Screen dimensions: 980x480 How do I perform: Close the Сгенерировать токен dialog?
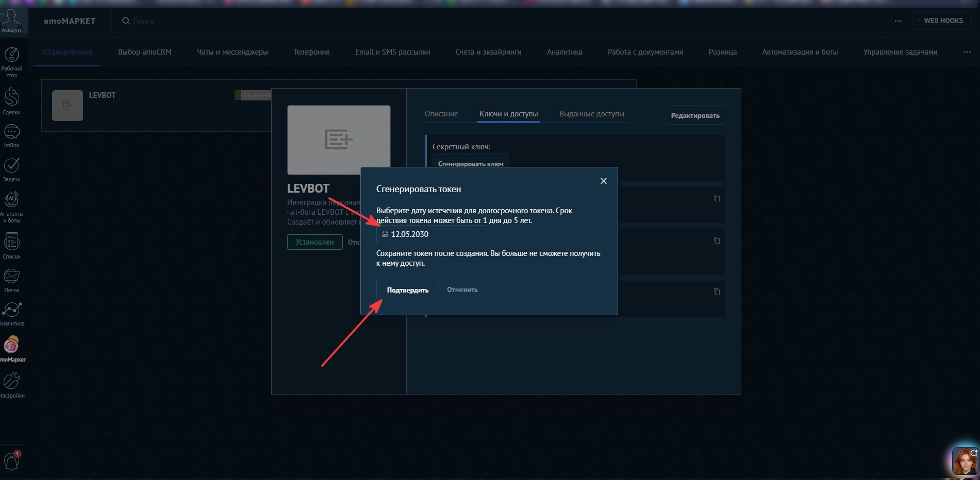click(x=604, y=181)
